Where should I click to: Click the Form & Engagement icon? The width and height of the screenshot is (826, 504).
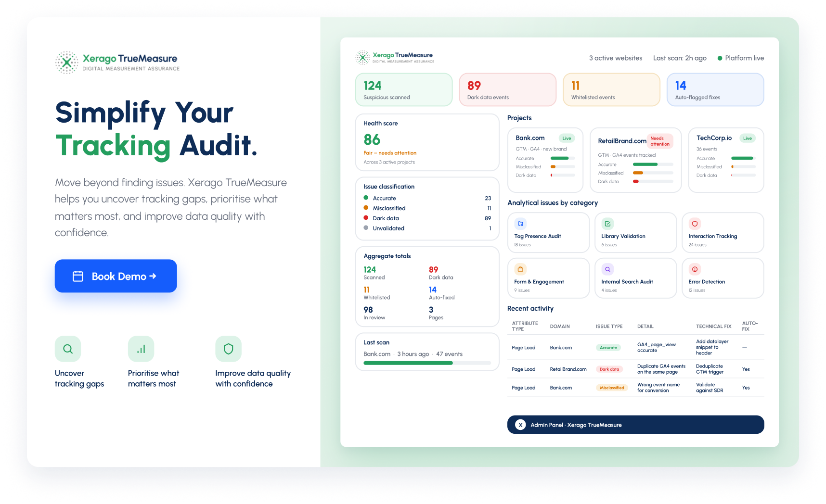pos(520,269)
